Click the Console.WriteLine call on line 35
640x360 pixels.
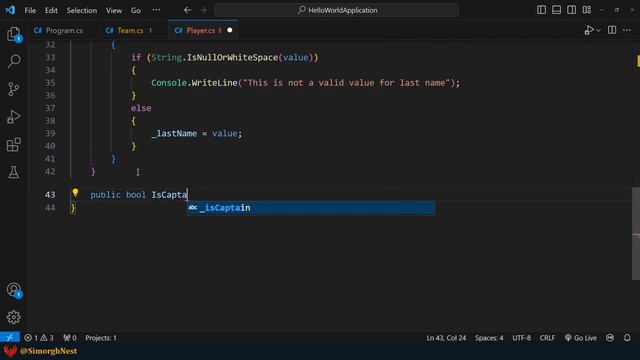tap(305, 83)
